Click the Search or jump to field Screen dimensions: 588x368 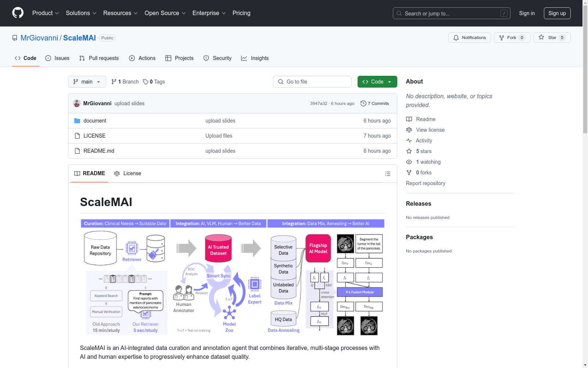click(x=451, y=13)
